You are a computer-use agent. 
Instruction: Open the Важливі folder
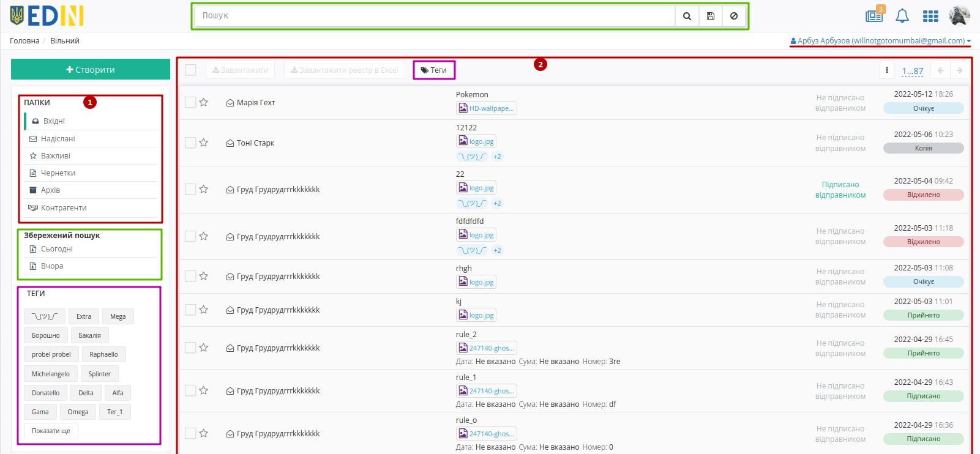tap(91, 156)
